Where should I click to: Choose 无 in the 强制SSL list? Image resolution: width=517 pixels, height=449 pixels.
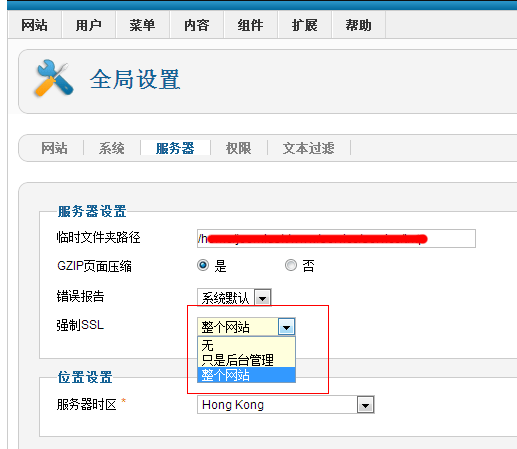point(246,345)
